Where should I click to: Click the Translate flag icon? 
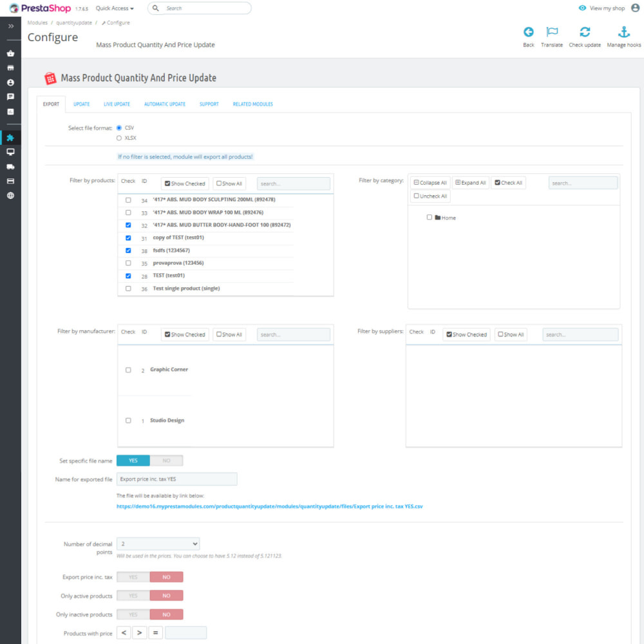pos(551,32)
